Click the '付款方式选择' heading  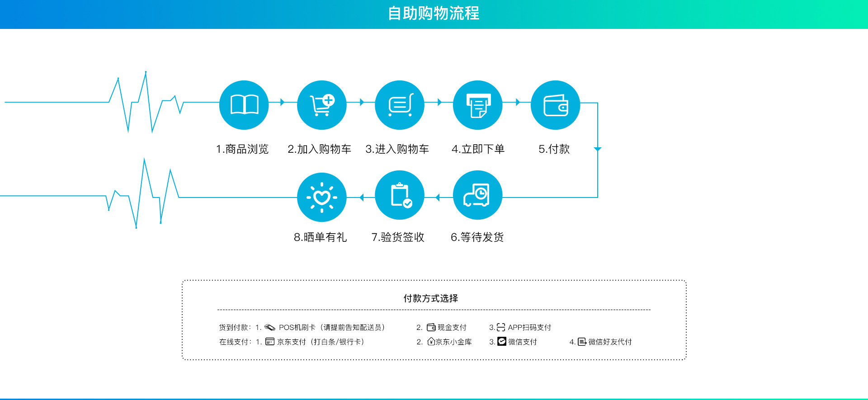431,298
